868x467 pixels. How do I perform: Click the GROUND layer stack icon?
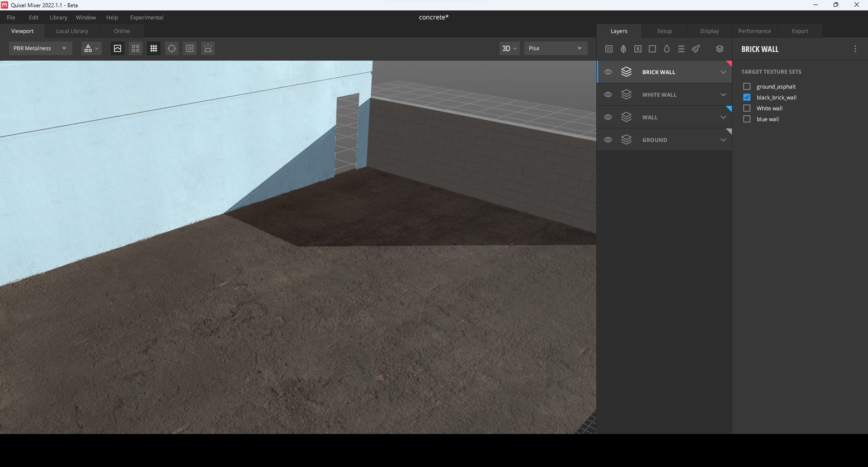tap(626, 140)
